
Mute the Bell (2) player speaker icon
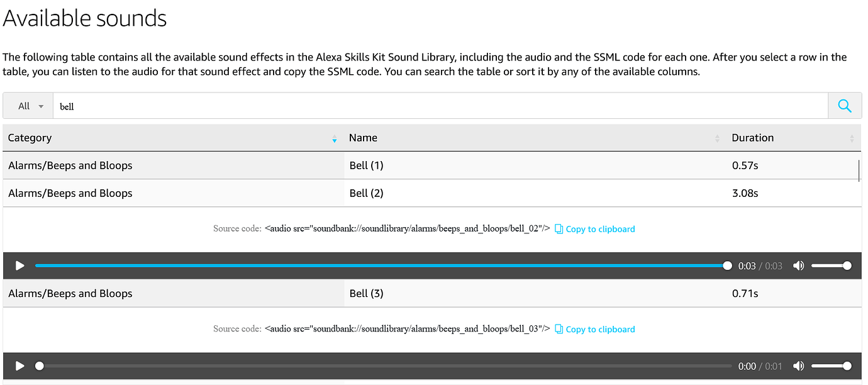pyautogui.click(x=799, y=265)
